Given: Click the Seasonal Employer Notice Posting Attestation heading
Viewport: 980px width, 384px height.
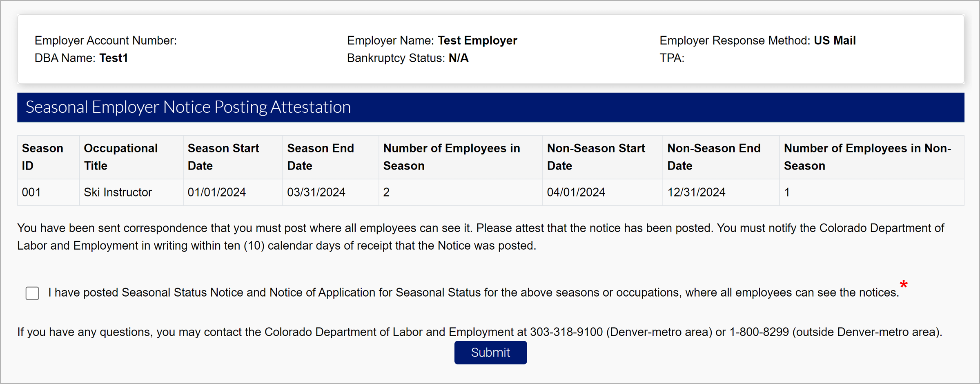Looking at the screenshot, I should [188, 107].
